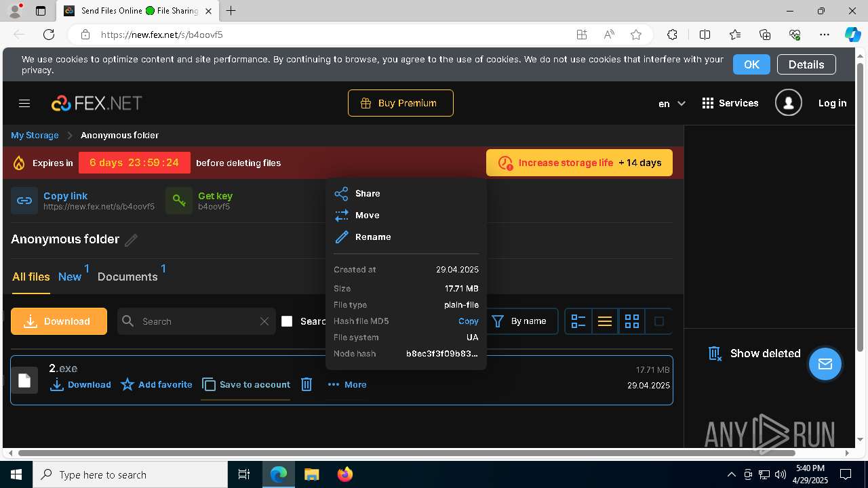This screenshot has height=488, width=868.
Task: Open File Explorer from taskbar
Action: 311,474
